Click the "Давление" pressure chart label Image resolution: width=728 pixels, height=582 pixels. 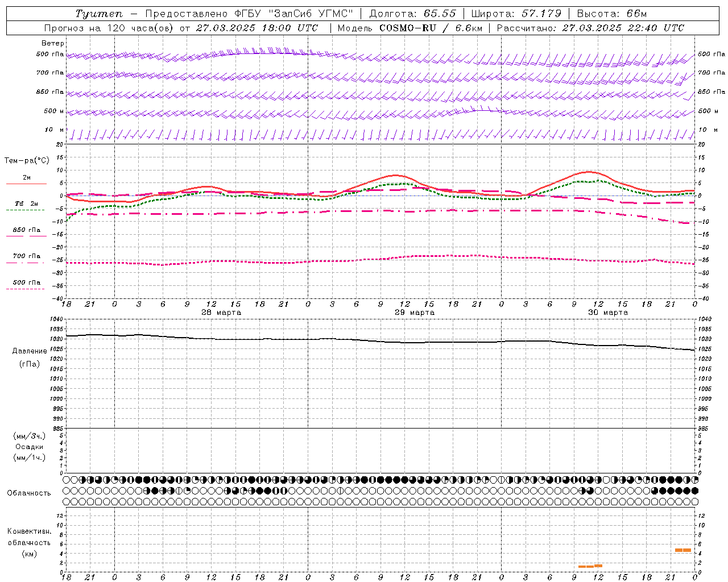click(x=30, y=351)
